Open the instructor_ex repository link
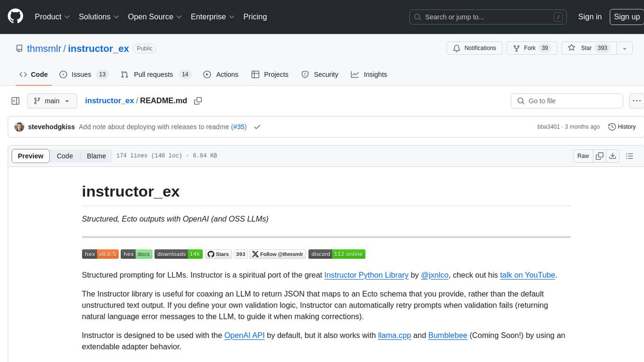 point(98,48)
